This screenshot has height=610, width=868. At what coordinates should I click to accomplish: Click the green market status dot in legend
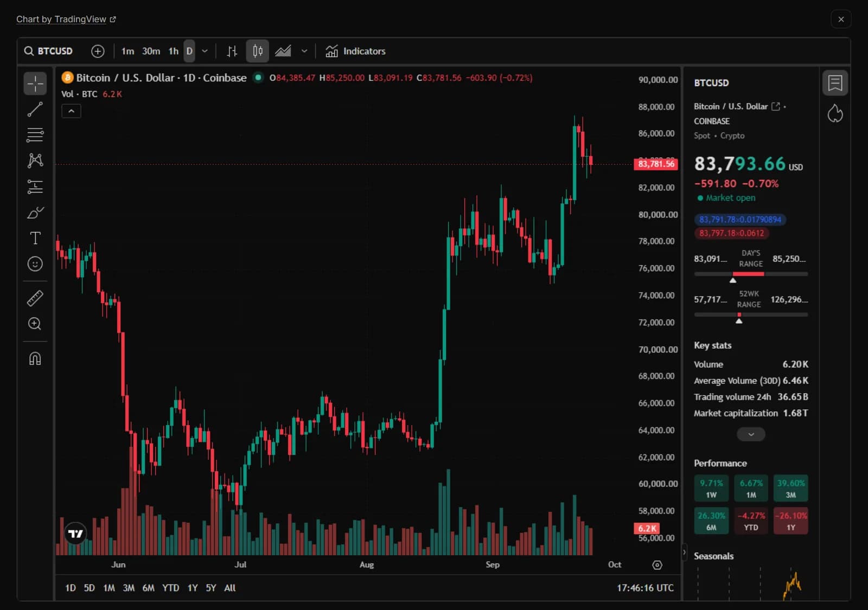click(258, 78)
